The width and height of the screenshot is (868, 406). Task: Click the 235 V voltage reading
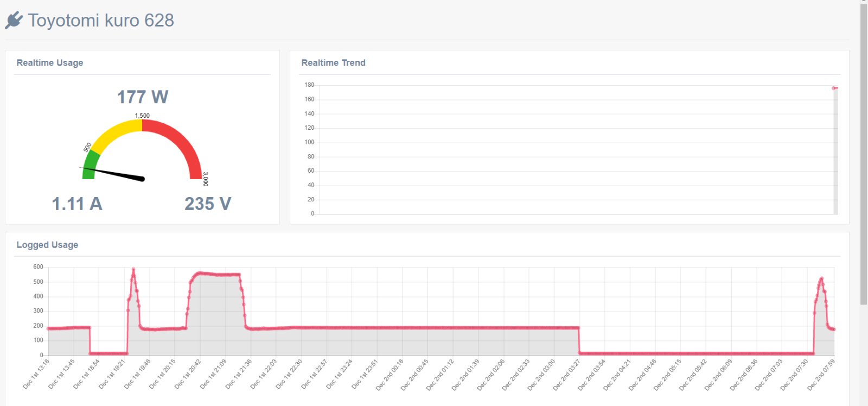(208, 204)
